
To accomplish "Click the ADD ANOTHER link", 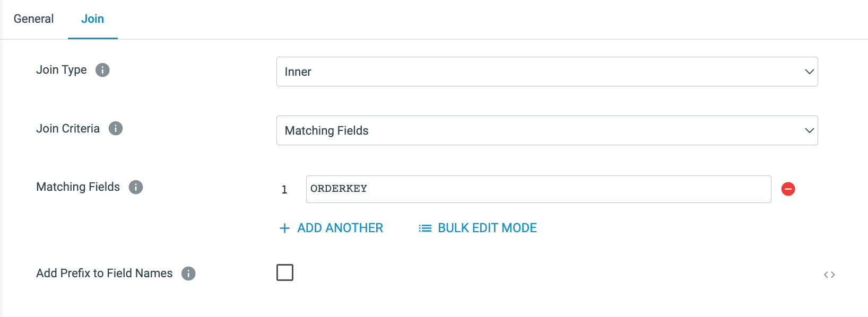I will 340,228.
